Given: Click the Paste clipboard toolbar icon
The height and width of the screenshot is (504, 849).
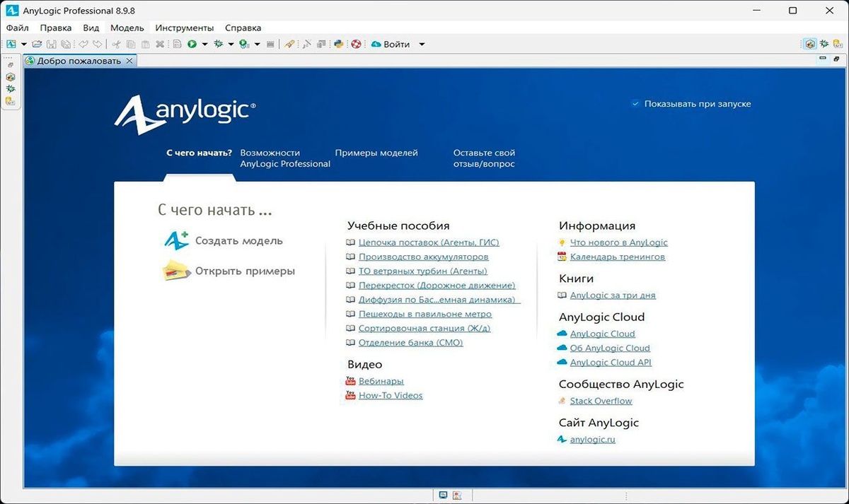Looking at the screenshot, I should click(x=145, y=44).
